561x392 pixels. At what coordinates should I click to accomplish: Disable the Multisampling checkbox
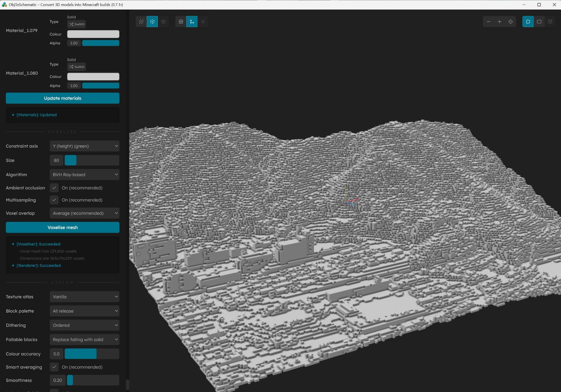(x=54, y=200)
